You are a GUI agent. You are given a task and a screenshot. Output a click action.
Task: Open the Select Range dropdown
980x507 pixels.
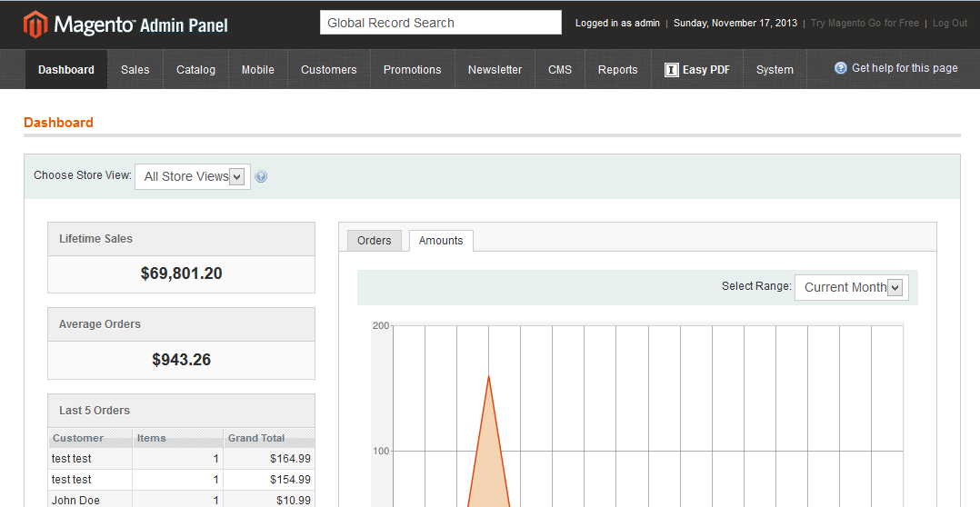coord(851,287)
